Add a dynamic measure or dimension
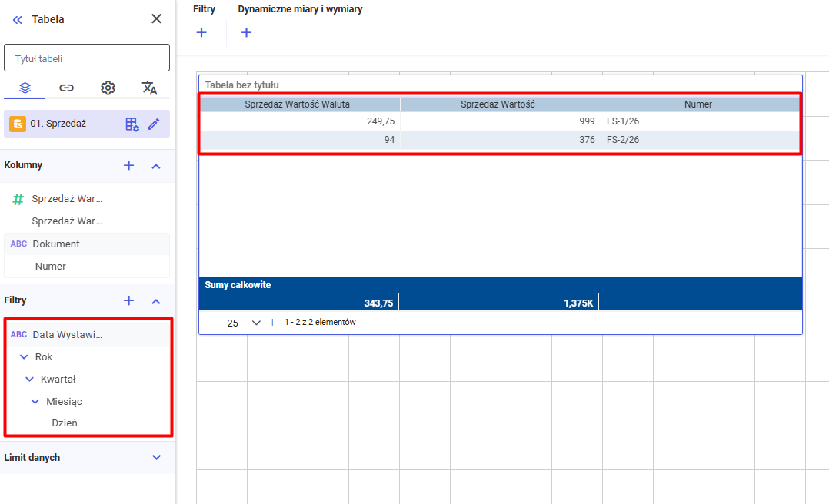This screenshot has width=829, height=504. pos(246,32)
